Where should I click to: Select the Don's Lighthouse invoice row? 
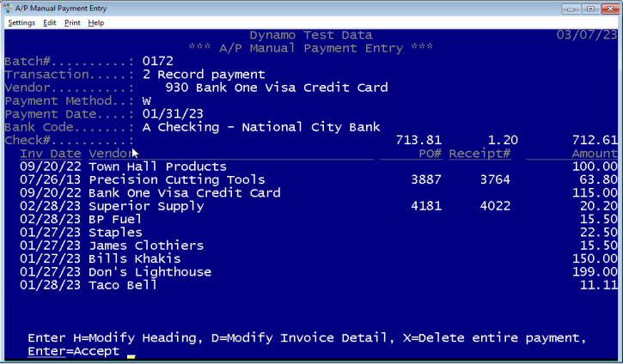[x=319, y=272]
